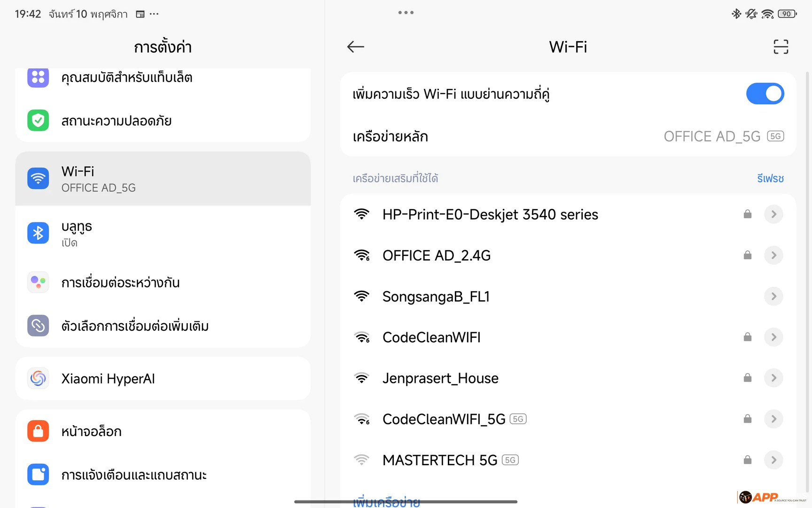812x508 pixels.
Task: Open additional connection options icon
Action: click(38, 325)
